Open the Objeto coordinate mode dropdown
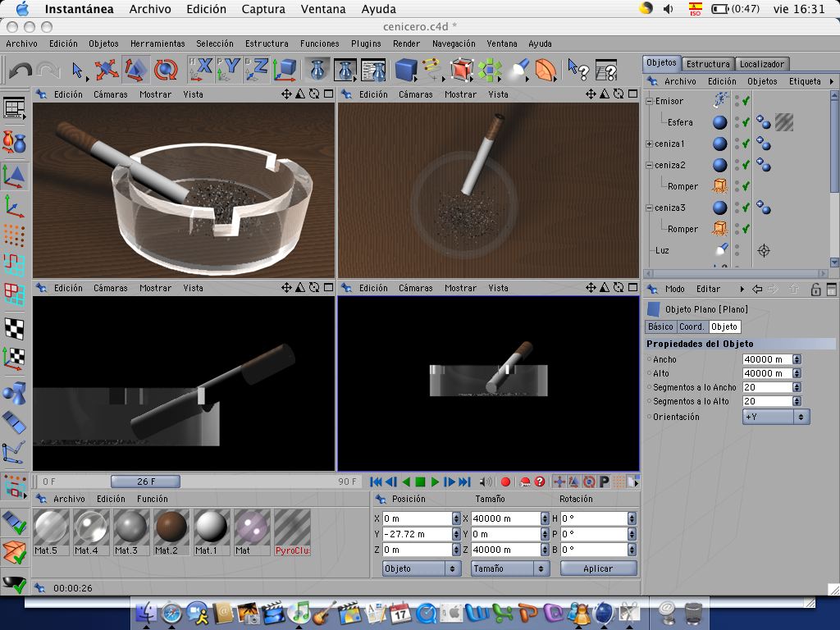 [422, 568]
